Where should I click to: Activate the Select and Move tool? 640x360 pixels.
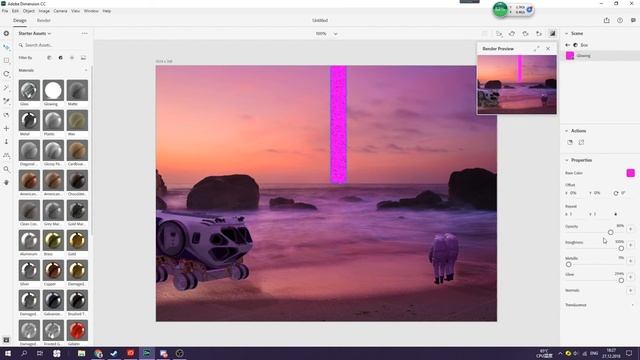click(6, 47)
